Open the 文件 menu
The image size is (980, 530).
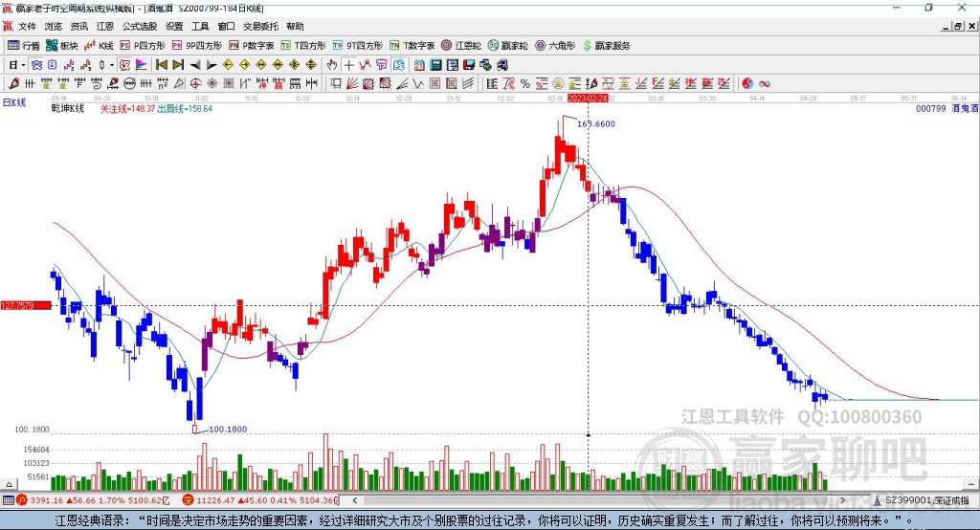[x=27, y=26]
